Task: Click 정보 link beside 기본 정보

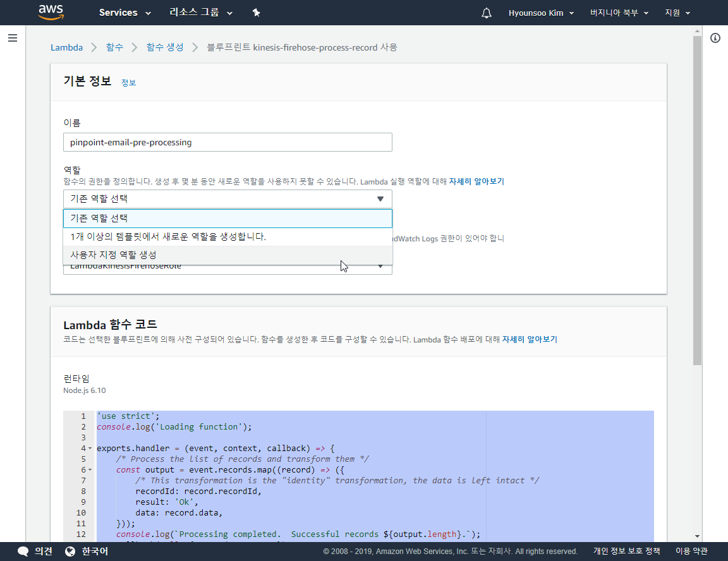Action: pos(129,83)
